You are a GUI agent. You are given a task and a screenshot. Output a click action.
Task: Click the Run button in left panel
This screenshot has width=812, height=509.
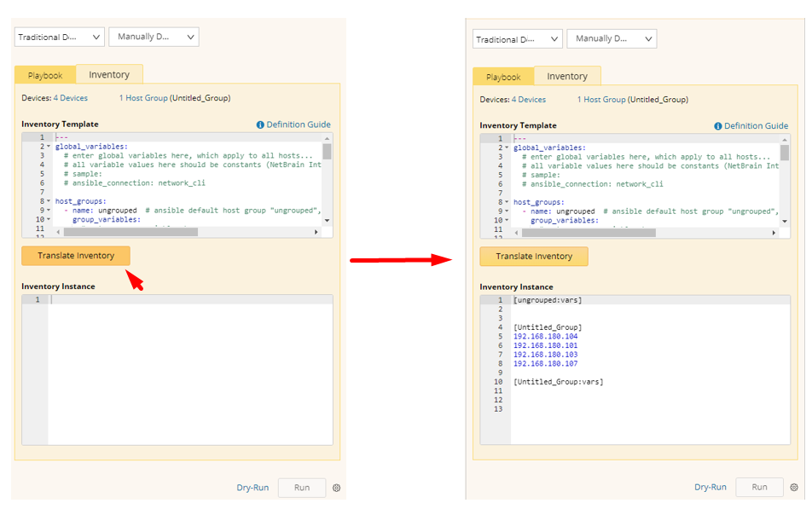coord(302,488)
